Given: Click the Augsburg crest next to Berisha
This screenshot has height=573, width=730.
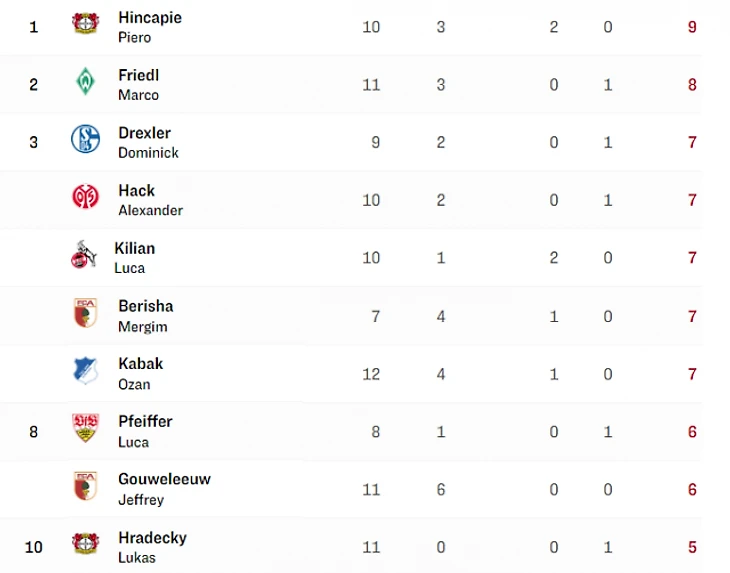Looking at the screenshot, I should point(86,312).
